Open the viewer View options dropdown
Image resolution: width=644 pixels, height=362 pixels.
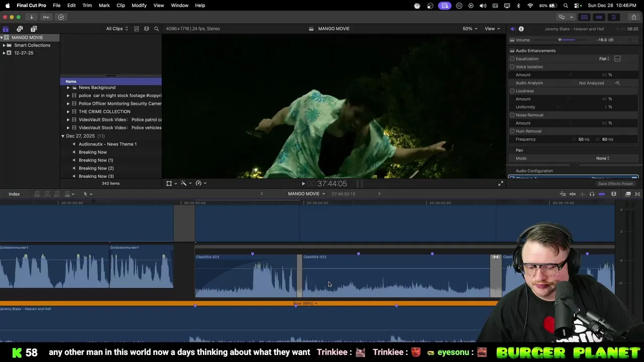tap(492, 29)
